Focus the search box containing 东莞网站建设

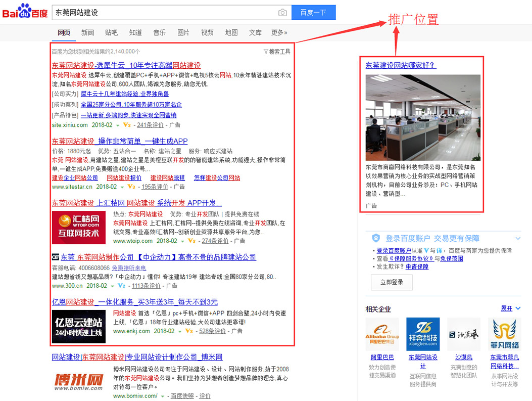tap(164, 13)
